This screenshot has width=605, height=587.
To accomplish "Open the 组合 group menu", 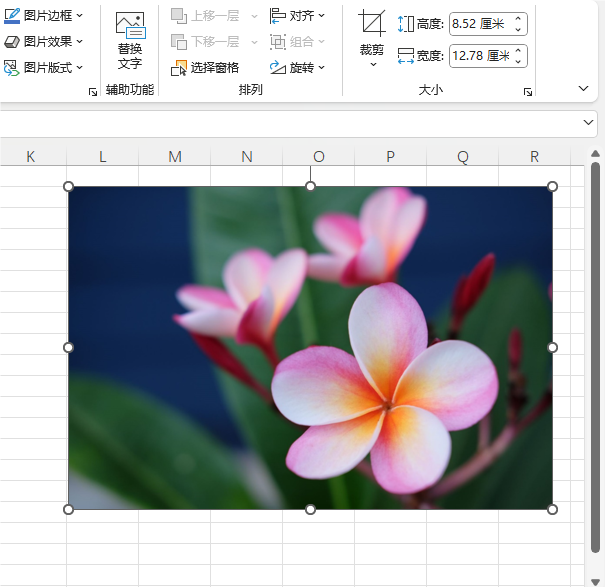I will click(297, 42).
